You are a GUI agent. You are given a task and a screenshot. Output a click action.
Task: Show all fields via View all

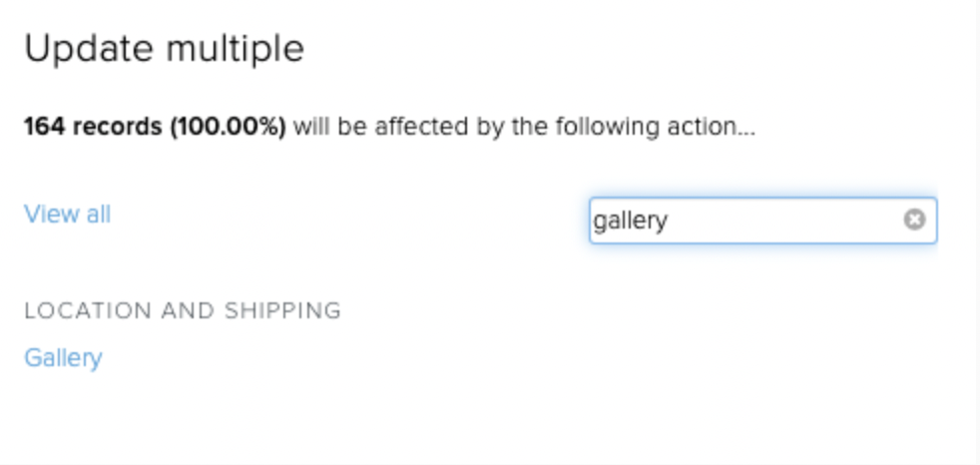(68, 215)
